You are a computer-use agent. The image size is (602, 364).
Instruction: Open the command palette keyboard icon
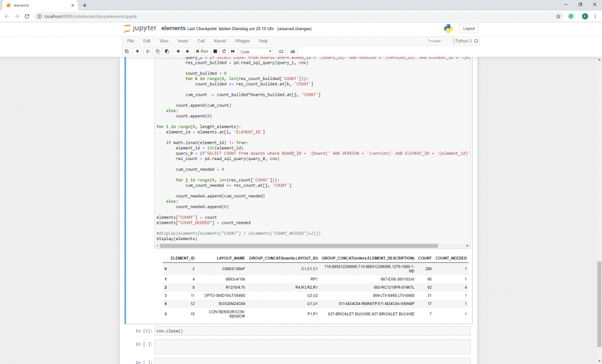coord(281,52)
